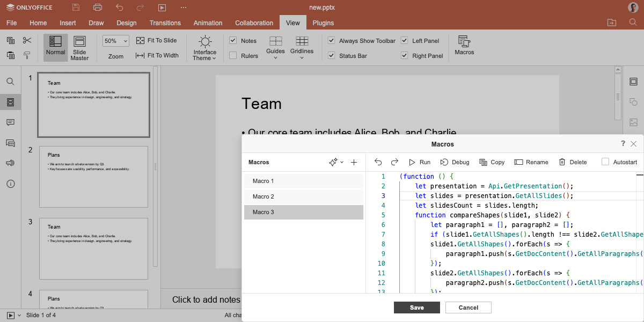Cancel the Macros dialog
The height and width of the screenshot is (322, 644).
[x=469, y=308]
